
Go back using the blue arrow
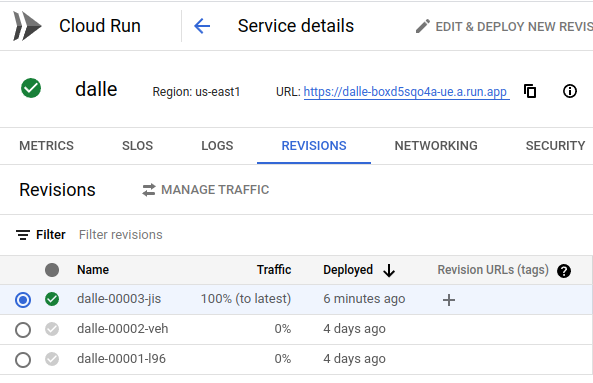[202, 26]
